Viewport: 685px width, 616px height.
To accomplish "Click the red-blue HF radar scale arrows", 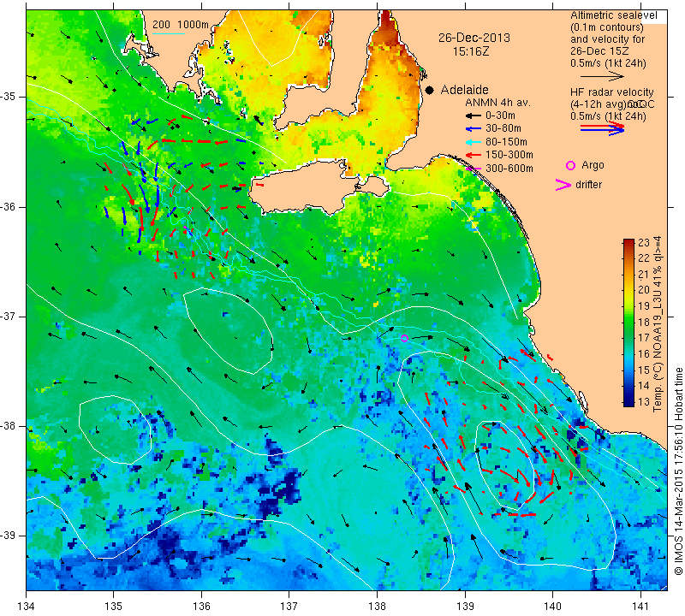I will pos(603,128).
